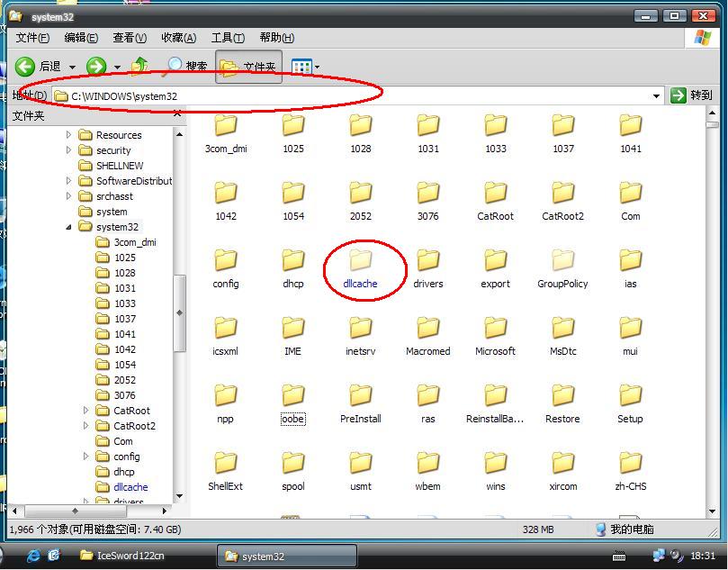This screenshot has width=728, height=570.
Task: Open the View menu
Action: [x=130, y=38]
